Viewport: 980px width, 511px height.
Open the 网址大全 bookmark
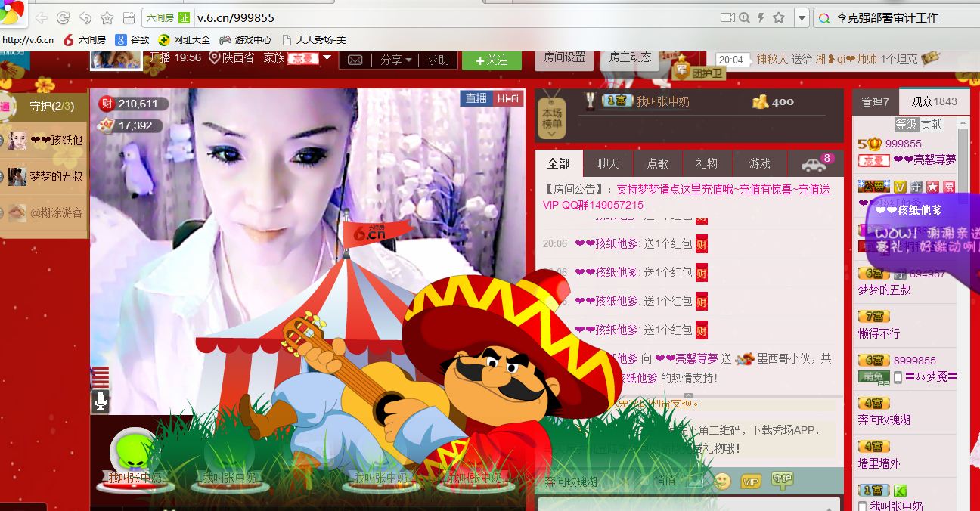pos(184,40)
